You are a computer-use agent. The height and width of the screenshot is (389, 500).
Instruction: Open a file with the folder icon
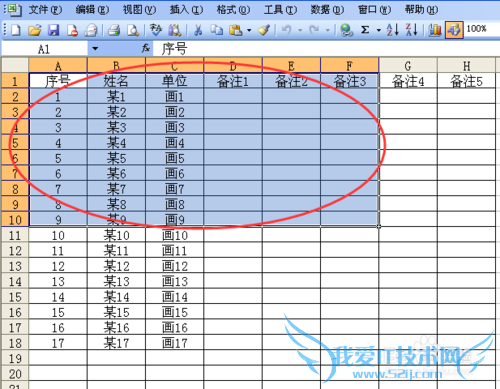34,30
